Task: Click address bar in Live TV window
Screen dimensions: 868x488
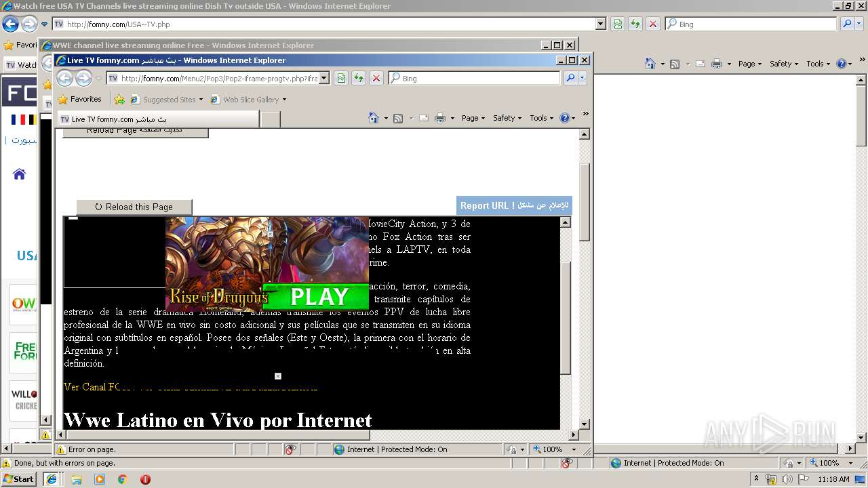Action: coord(212,79)
